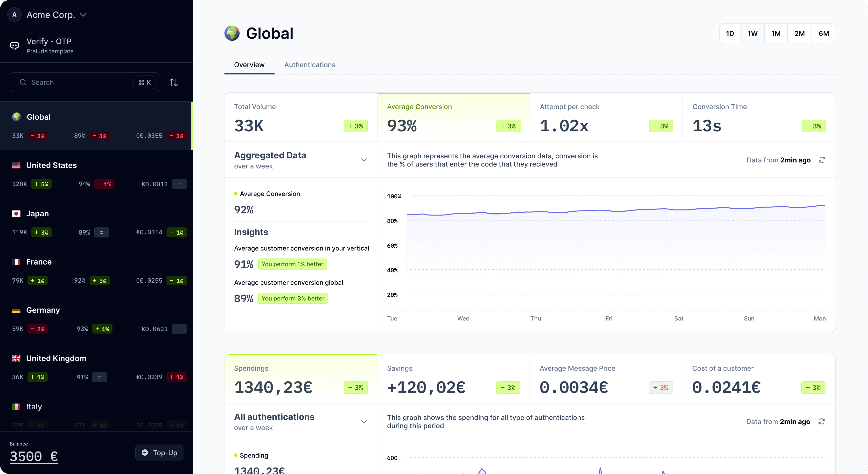
Task: Select Germany in the country list
Action: click(96, 319)
